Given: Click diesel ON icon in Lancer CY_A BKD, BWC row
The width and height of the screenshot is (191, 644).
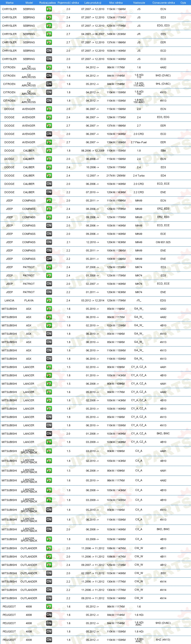Looking at the screenshot, I should [49, 434].
